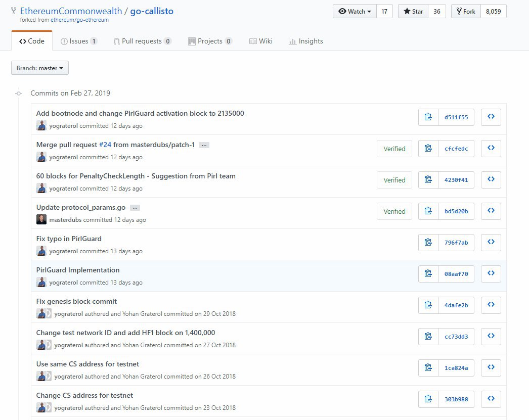Show Verified signature for commit 4230f41

pos(394,179)
